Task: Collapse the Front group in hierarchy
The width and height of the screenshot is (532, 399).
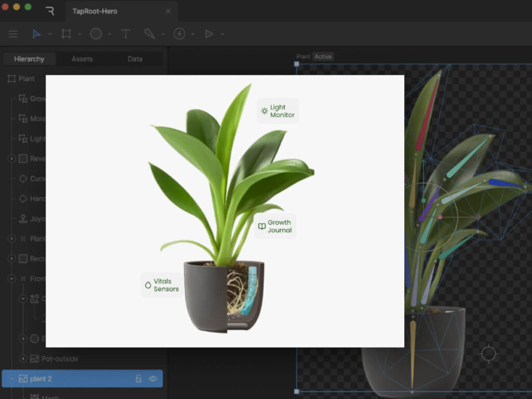Action: tap(11, 278)
